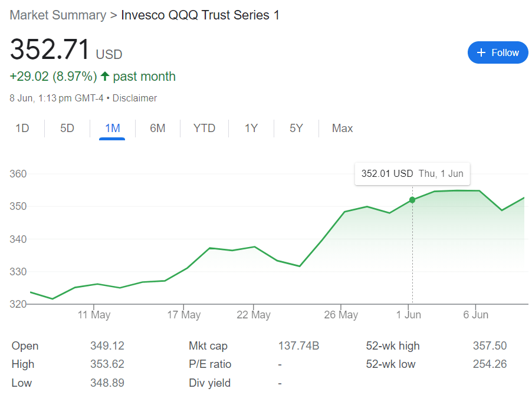Image resolution: width=532 pixels, height=395 pixels.
Task: Click the 352.01 USD chart tooltip
Action: click(412, 174)
